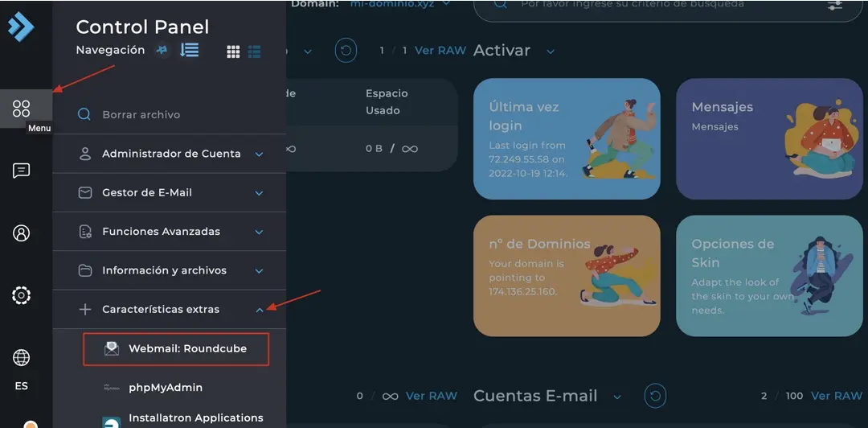868x428 pixels.
Task: Click the Espacio Usado column header
Action: coord(387,101)
